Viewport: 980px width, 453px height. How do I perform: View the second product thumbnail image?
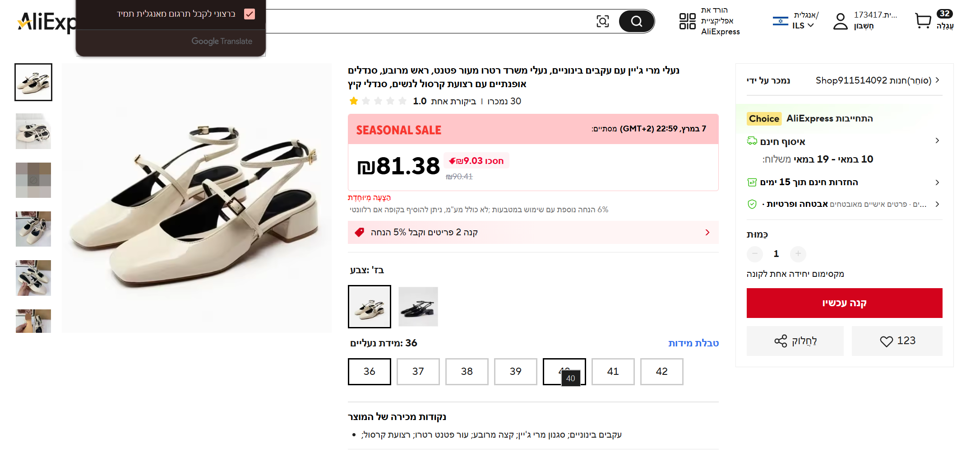[x=33, y=131]
